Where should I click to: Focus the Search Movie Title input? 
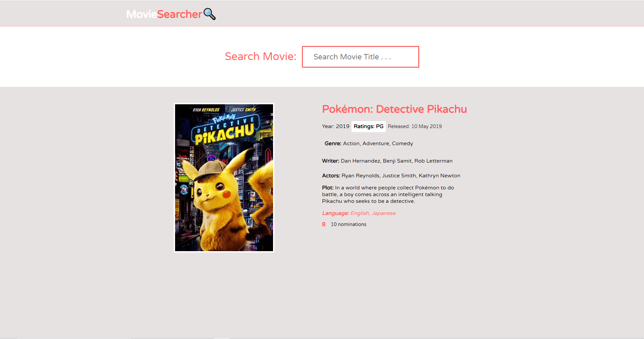(360, 57)
